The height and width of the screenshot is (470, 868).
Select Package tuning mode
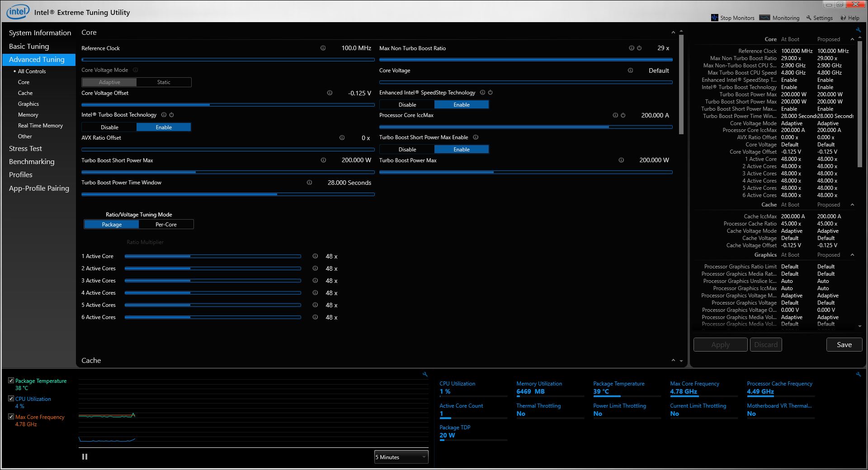[112, 225]
